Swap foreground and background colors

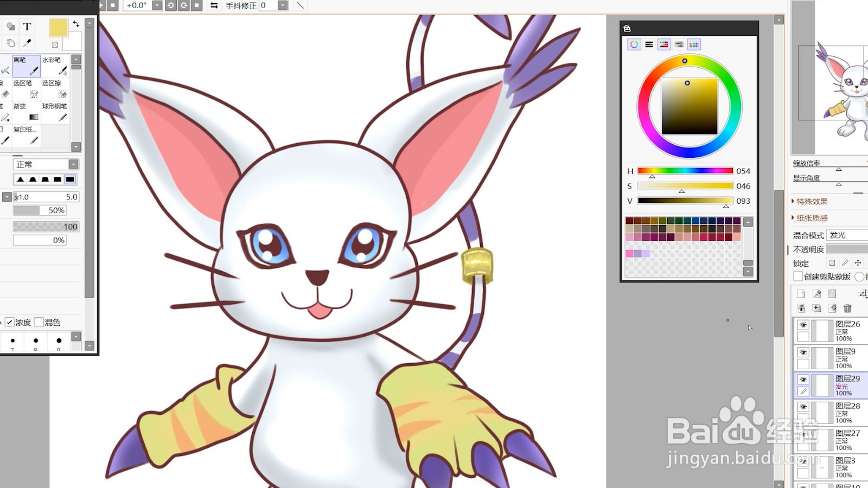pos(76,24)
